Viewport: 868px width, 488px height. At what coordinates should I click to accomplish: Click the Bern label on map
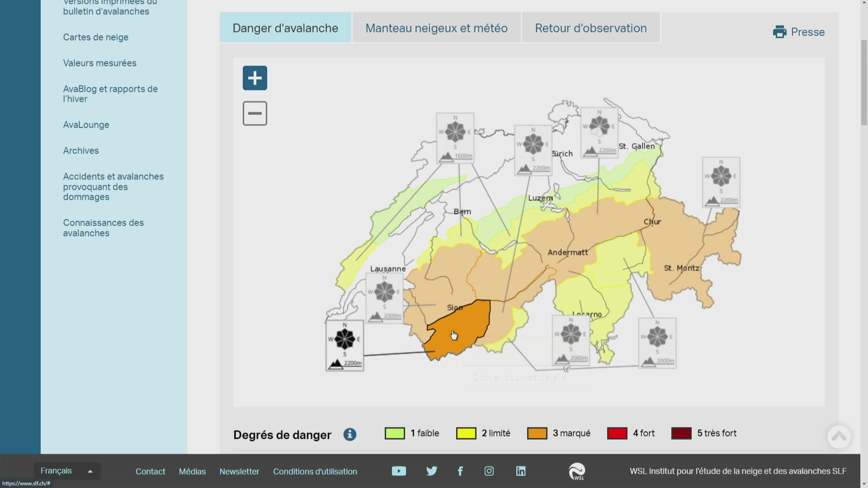point(462,211)
